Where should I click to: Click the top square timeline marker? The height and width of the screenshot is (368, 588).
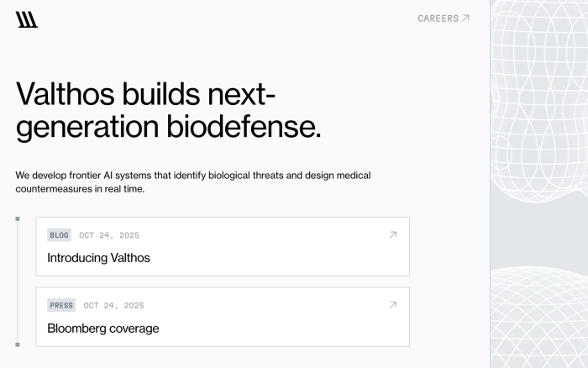point(17,219)
